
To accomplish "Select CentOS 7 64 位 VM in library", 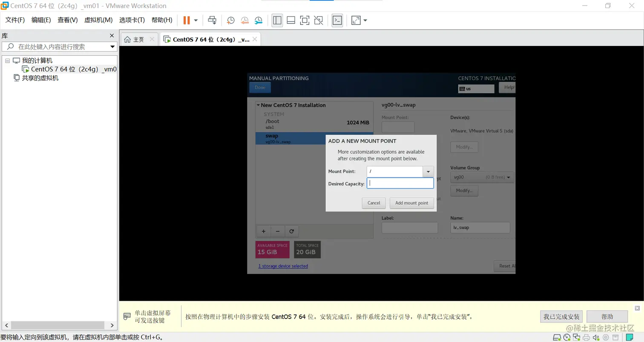I will coord(74,69).
